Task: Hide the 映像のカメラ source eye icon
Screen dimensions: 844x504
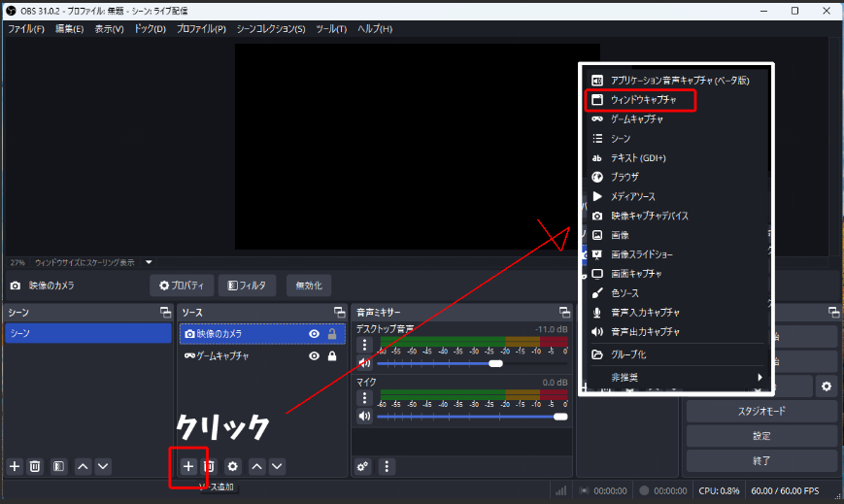Action: [314, 333]
